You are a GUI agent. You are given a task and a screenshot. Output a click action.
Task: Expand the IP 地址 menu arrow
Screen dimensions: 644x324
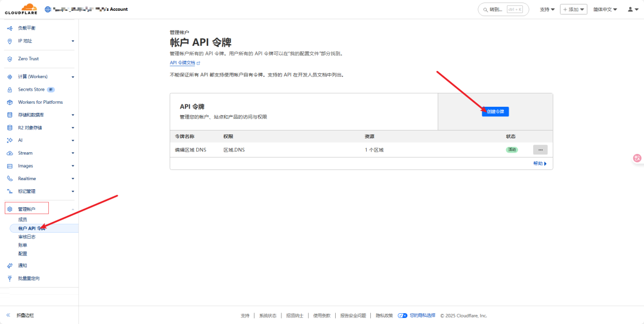point(73,41)
